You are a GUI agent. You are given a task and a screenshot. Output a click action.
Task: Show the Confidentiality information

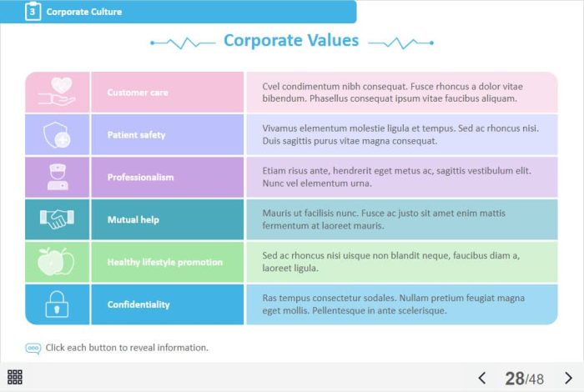167,304
